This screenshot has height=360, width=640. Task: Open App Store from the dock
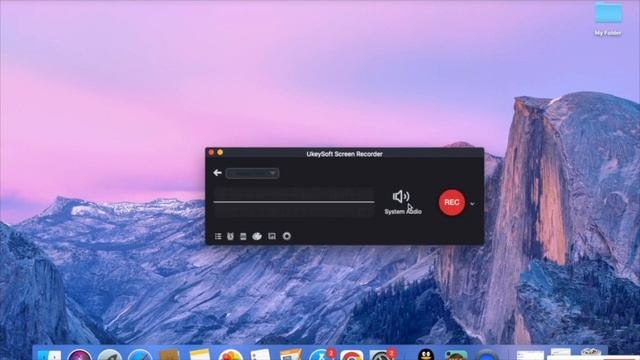pyautogui.click(x=321, y=355)
